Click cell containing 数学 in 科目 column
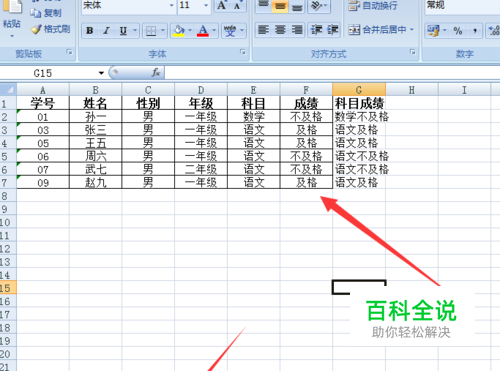The width and height of the screenshot is (500, 371). tap(254, 117)
